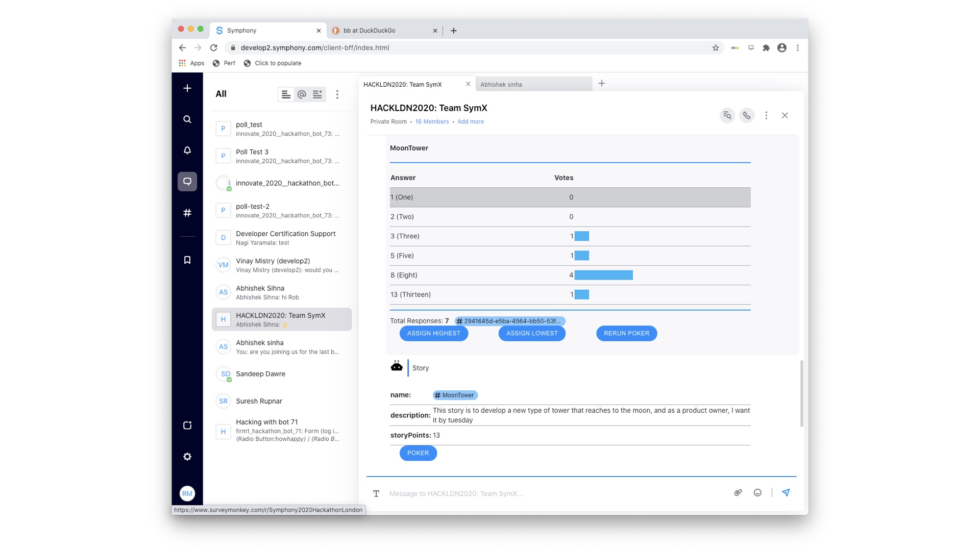Send the message with paper plane icon

tap(786, 492)
